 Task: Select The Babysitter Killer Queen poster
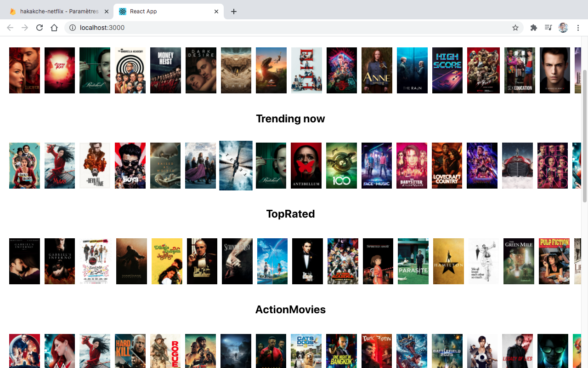pos(412,166)
